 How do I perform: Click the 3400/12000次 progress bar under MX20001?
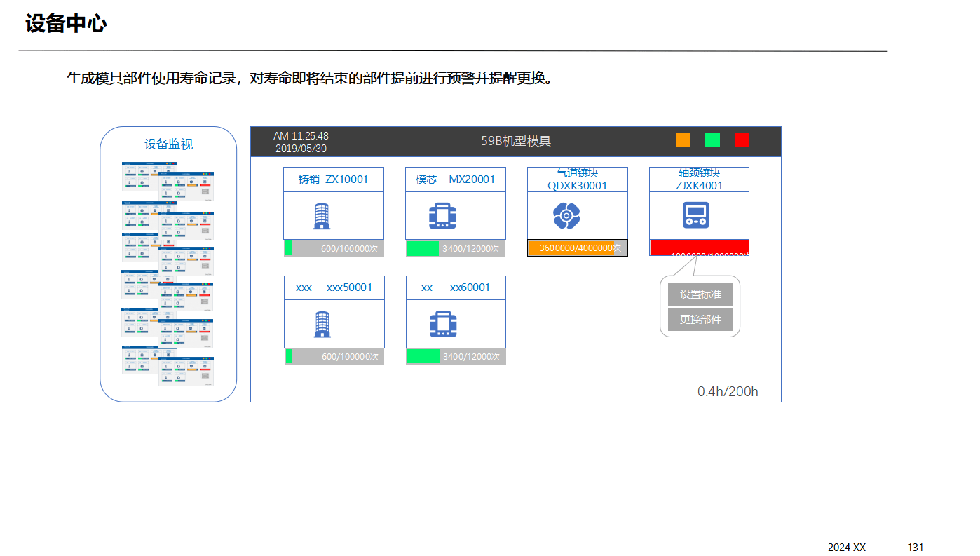456,248
